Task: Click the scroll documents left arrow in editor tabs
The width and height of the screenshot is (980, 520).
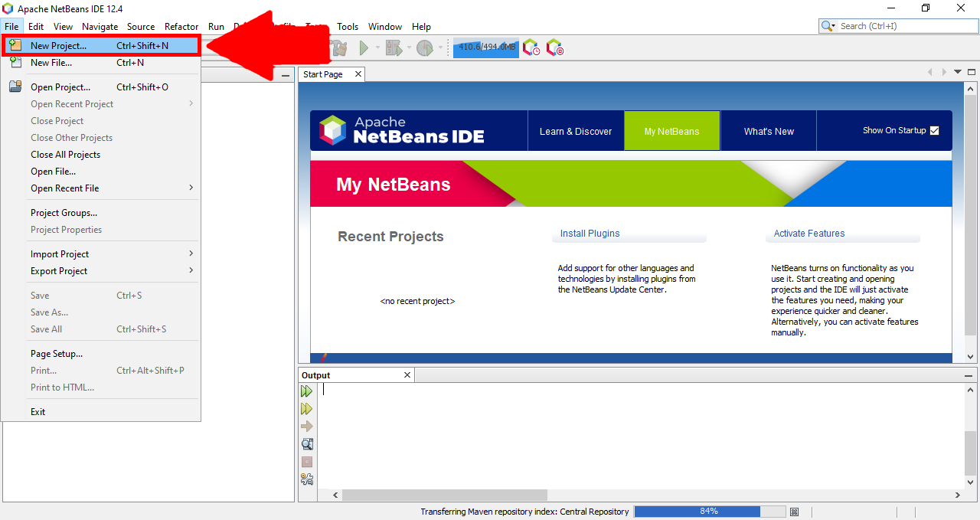Action: (x=930, y=72)
